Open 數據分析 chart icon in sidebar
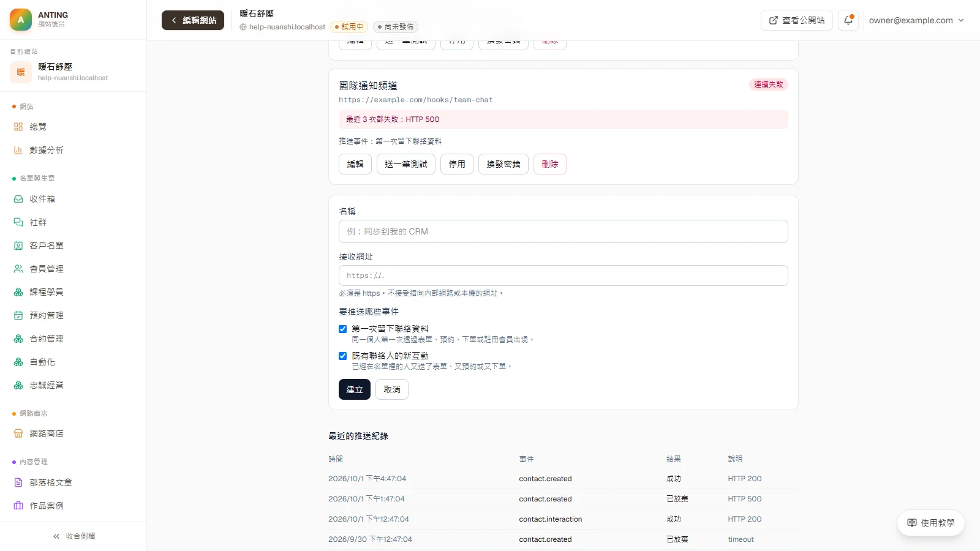 tap(18, 150)
